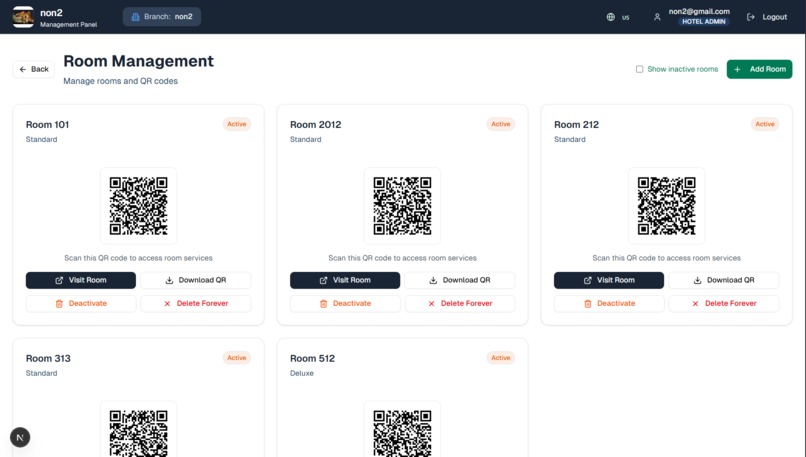
Task: Click the Room 313 title
Action: coord(48,358)
